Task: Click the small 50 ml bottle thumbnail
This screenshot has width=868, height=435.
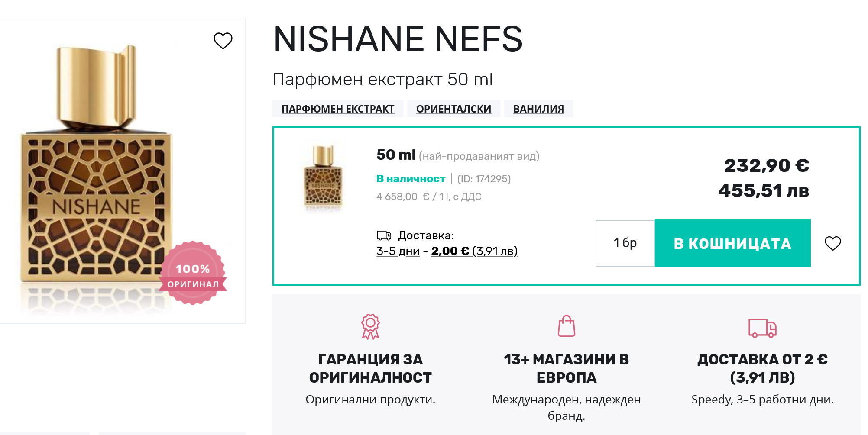Action: (x=323, y=178)
